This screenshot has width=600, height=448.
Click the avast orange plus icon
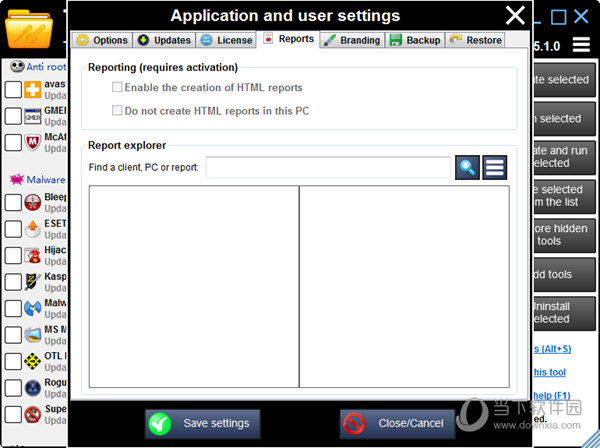[x=33, y=90]
